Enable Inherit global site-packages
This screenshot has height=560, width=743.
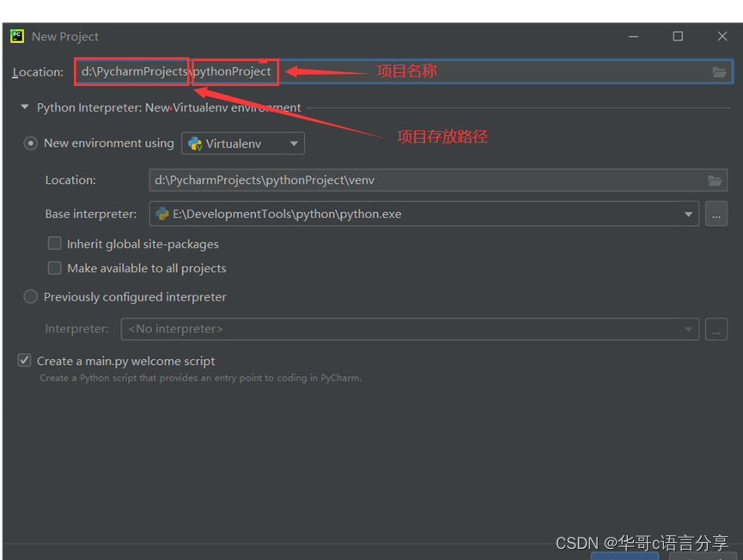[54, 244]
